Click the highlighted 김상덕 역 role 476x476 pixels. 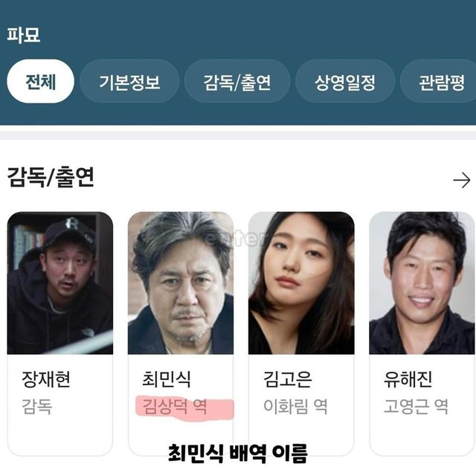pos(175,407)
